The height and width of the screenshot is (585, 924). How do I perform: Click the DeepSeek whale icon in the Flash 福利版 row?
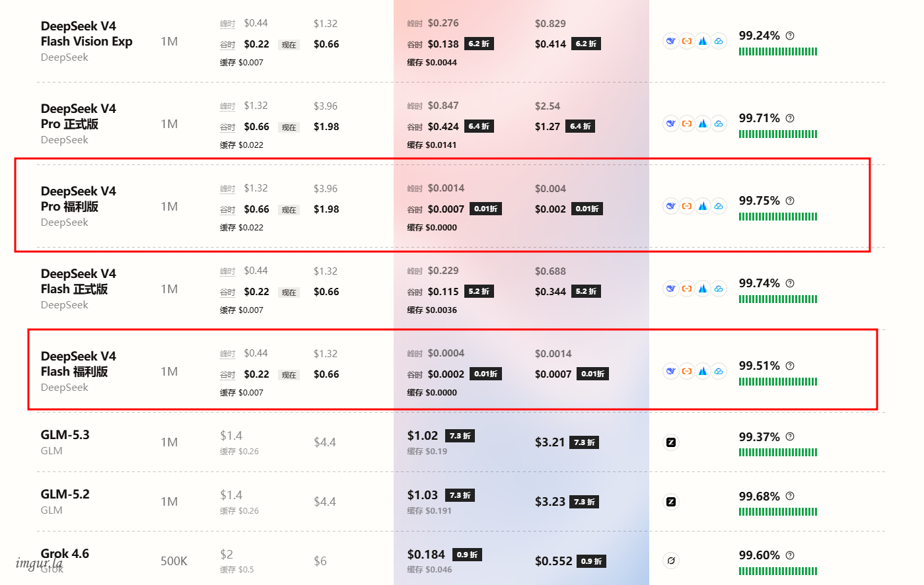[x=671, y=371]
